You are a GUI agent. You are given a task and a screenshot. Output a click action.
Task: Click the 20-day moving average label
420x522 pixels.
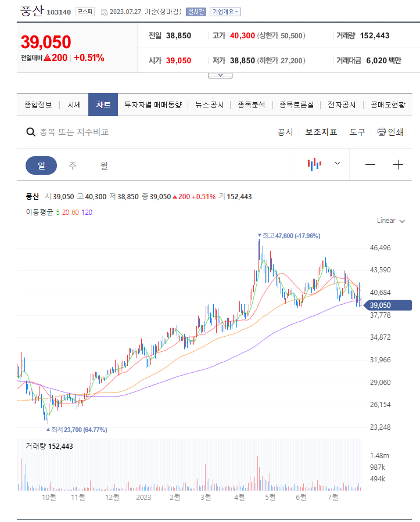[66, 213]
